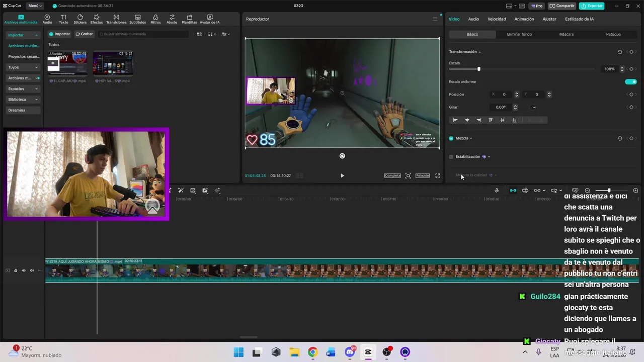Adjust the timeline zoom slider
This screenshot has height=362, width=644.
[x=609, y=191]
